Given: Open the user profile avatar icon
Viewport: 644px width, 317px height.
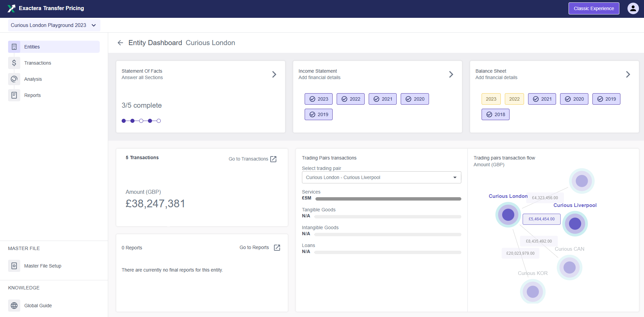Looking at the screenshot, I should [x=633, y=8].
